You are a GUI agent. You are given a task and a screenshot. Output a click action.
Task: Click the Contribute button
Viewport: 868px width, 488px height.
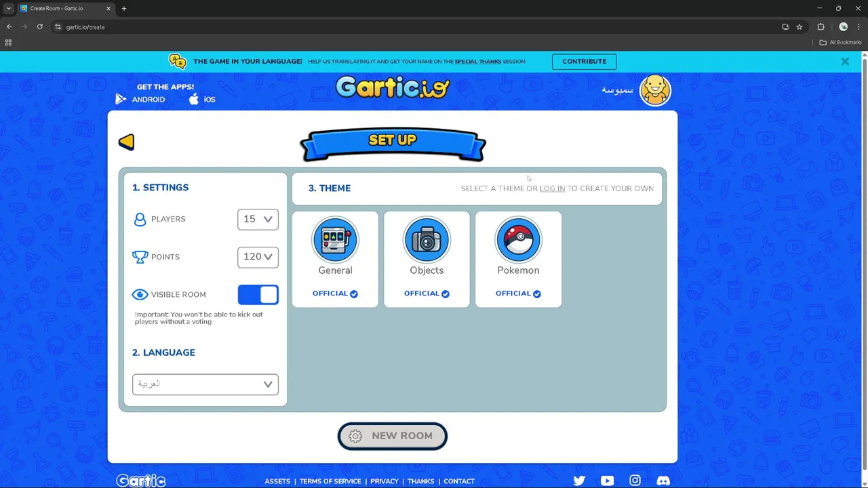pos(585,61)
